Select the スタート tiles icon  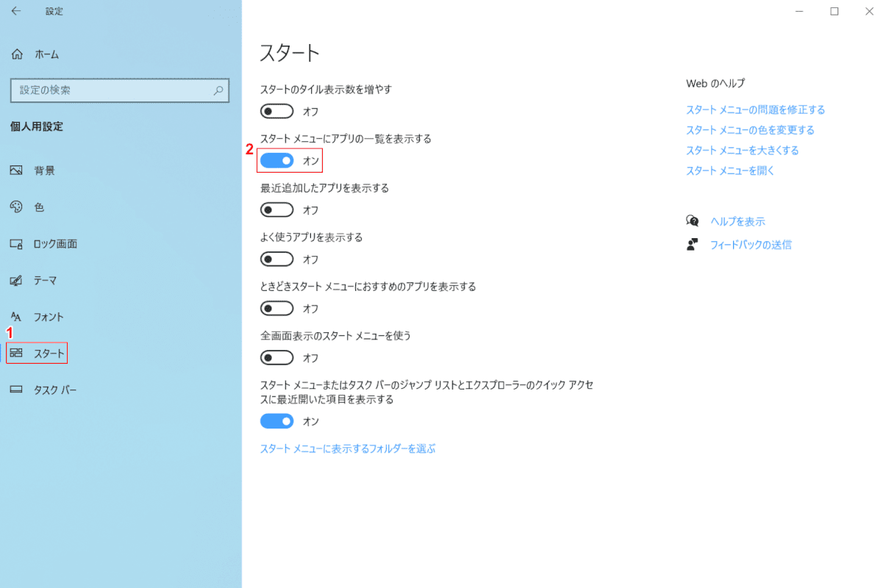click(16, 354)
